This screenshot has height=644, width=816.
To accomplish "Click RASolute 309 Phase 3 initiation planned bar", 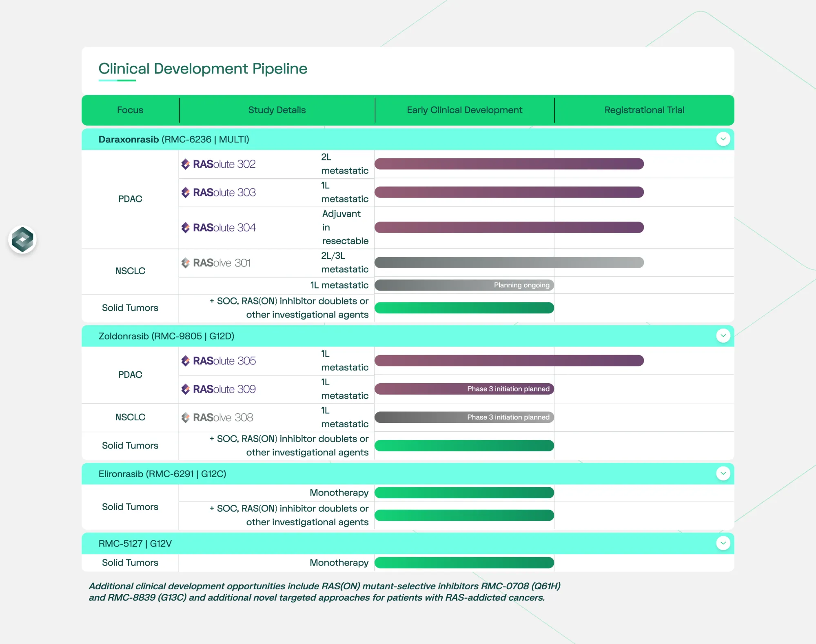I will tap(464, 389).
